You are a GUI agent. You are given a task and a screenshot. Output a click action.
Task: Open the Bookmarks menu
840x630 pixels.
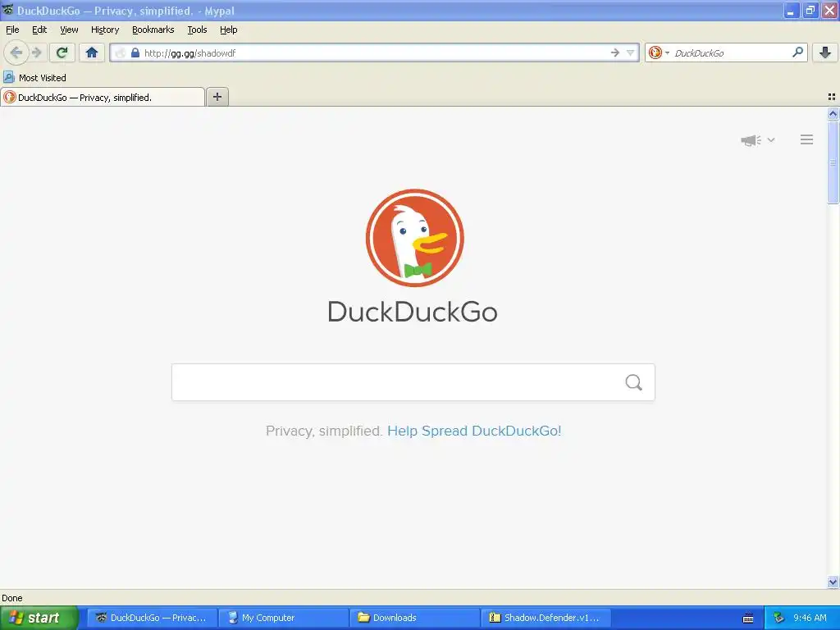pyautogui.click(x=153, y=30)
